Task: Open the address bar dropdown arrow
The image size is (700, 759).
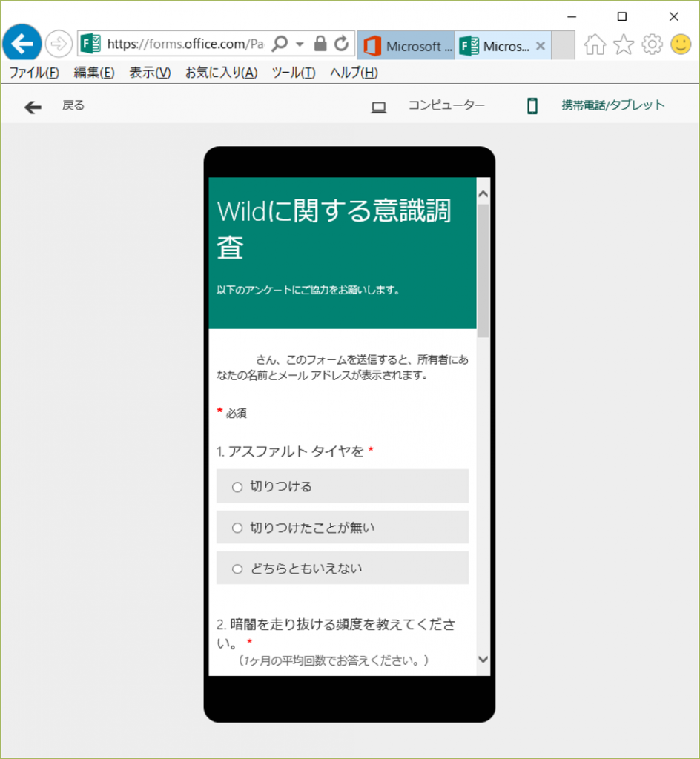Action: pyautogui.click(x=300, y=44)
